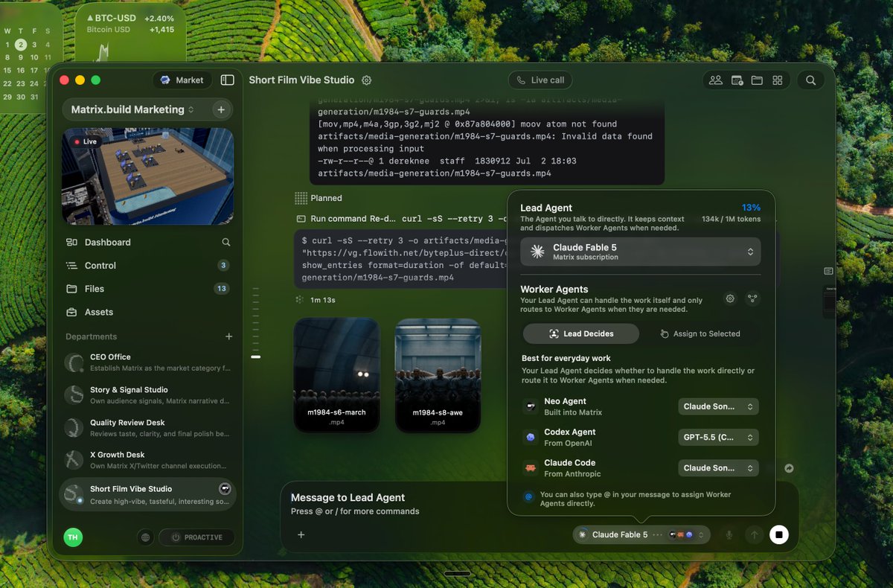The width and height of the screenshot is (893, 588).
Task: Open the members people icon
Action: pos(716,80)
